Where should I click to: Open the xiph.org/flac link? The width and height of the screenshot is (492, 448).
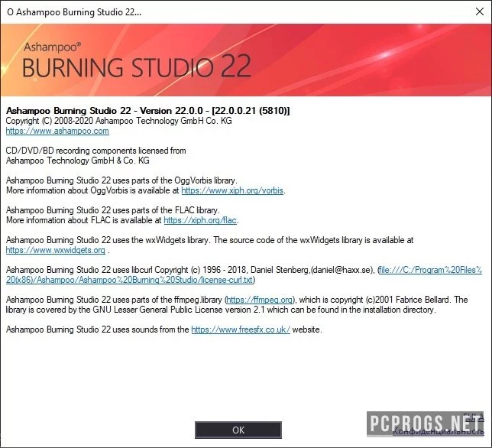200,220
